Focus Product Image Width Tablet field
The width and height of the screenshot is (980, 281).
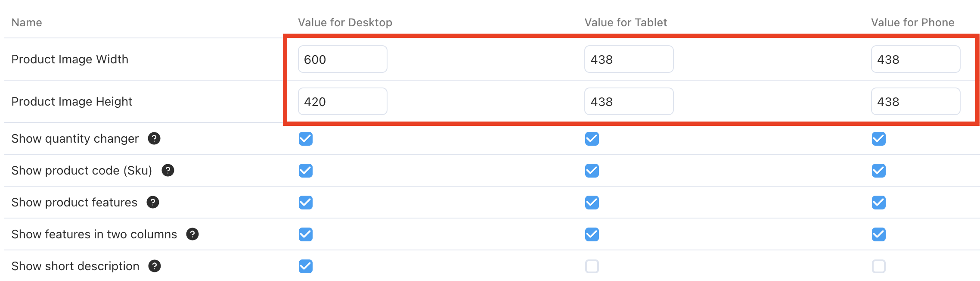pos(629,59)
